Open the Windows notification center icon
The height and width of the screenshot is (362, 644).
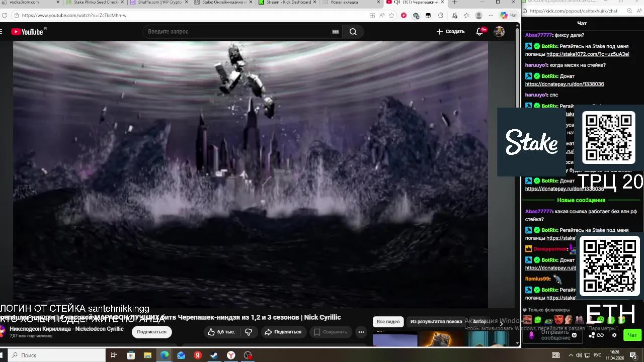point(633,355)
